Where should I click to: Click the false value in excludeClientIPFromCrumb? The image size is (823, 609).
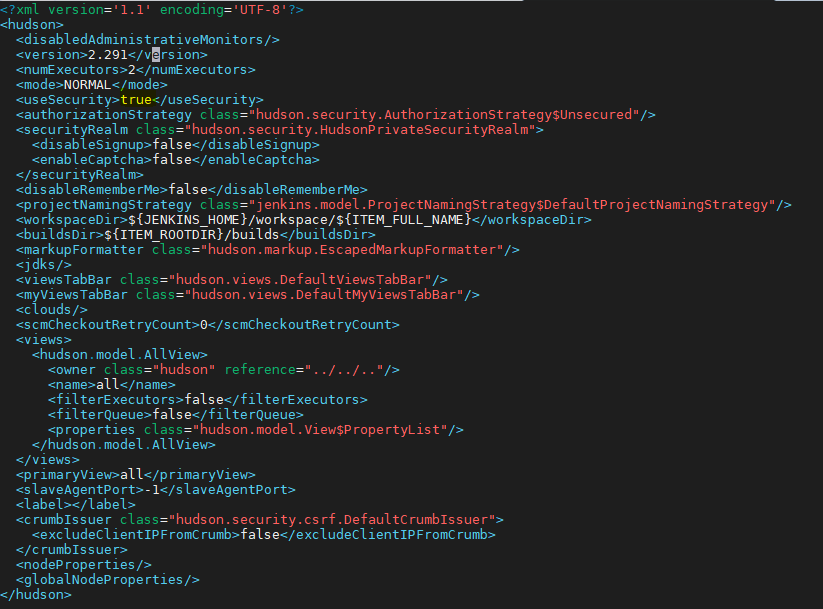pyautogui.click(x=261, y=535)
